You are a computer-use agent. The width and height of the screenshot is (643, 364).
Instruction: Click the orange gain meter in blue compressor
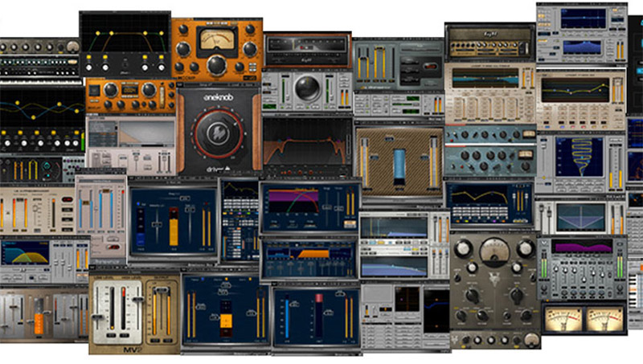[173, 226]
